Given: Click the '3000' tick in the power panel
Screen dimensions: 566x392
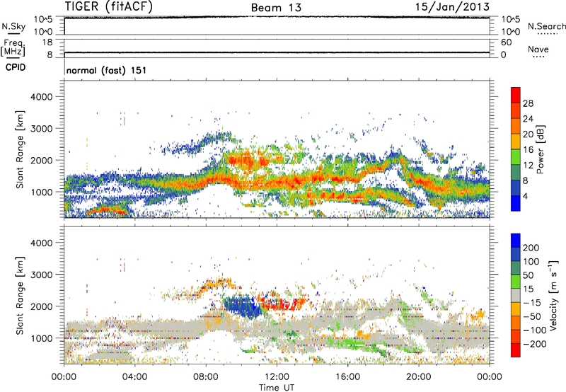Looking at the screenshot, I should tap(42, 129).
